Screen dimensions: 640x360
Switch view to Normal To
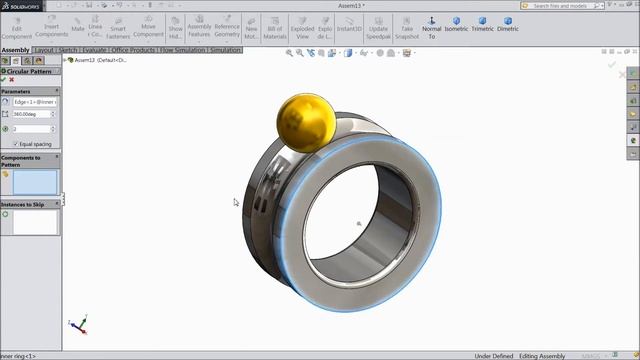(431, 28)
